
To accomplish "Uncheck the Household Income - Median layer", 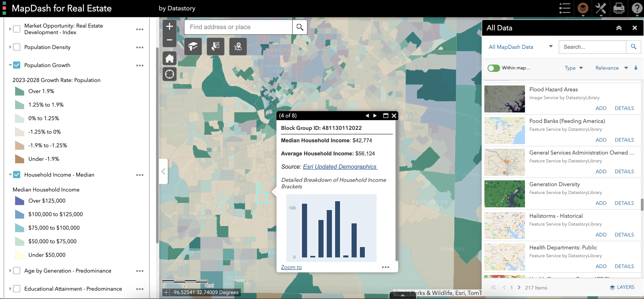I will pos(17,175).
